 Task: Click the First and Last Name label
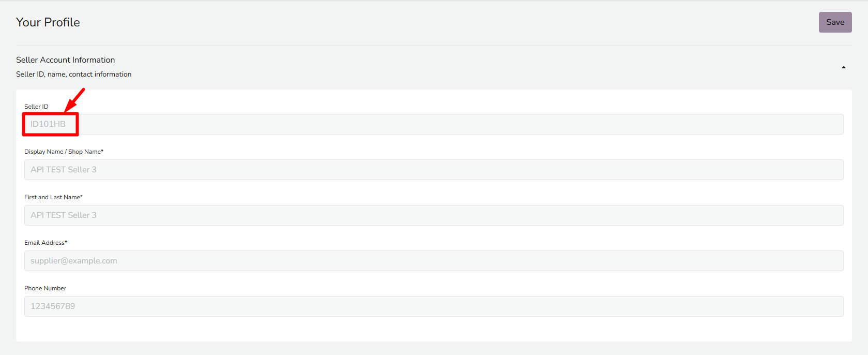52,197
